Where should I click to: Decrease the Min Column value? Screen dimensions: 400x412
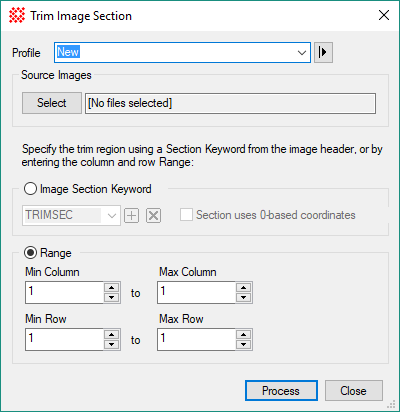click(111, 297)
